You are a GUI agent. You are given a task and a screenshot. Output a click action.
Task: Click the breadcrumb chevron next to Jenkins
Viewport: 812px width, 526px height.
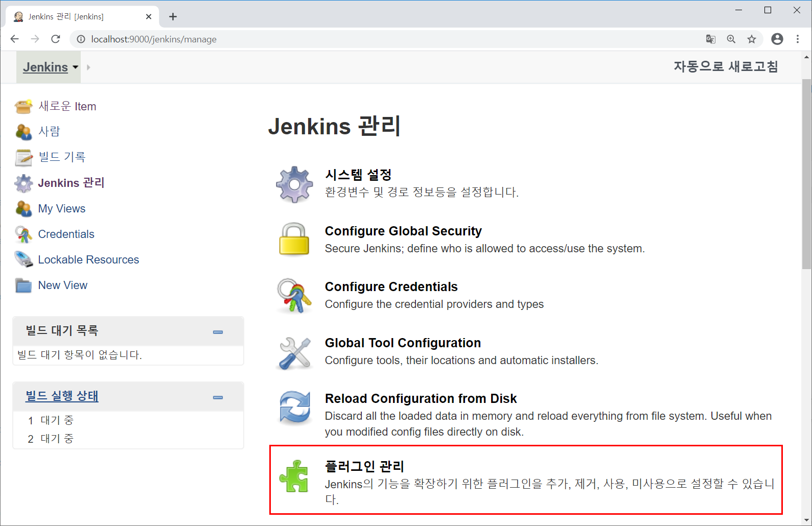coord(88,67)
